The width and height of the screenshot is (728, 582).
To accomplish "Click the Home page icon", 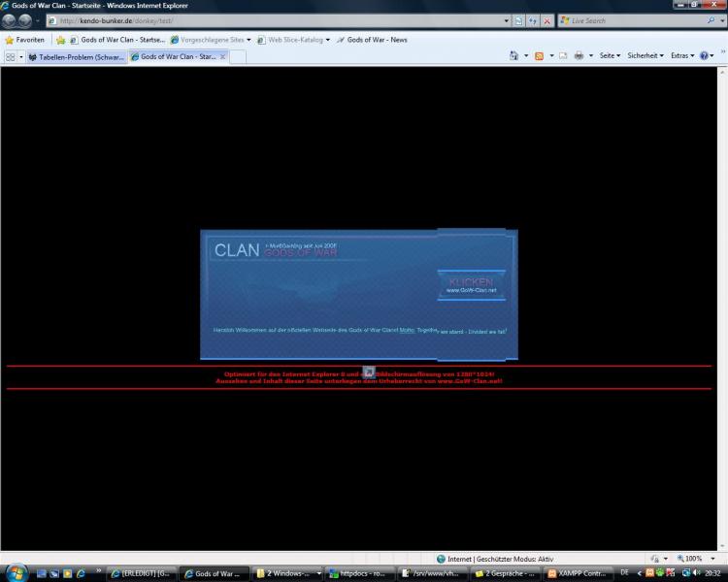I will pyautogui.click(x=513, y=56).
